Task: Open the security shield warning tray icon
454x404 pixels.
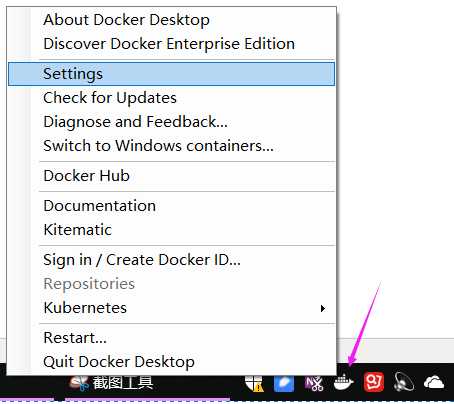Action: point(254,383)
